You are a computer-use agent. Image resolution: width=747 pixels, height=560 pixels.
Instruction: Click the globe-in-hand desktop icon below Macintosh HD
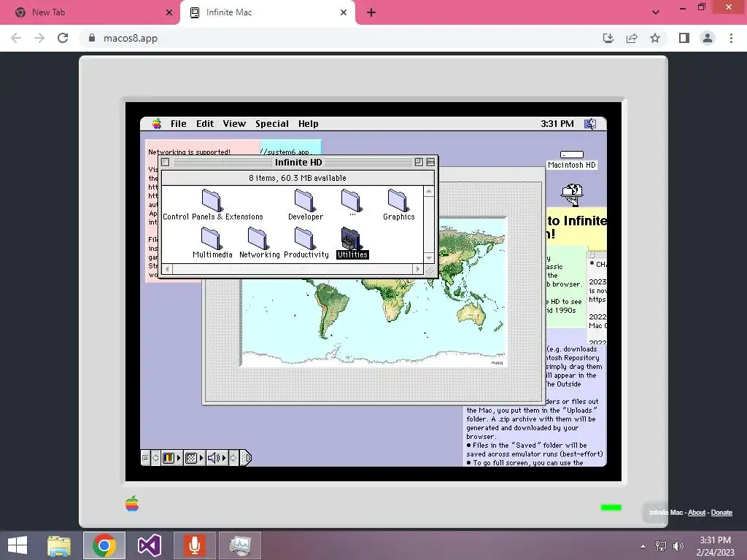pyautogui.click(x=572, y=194)
